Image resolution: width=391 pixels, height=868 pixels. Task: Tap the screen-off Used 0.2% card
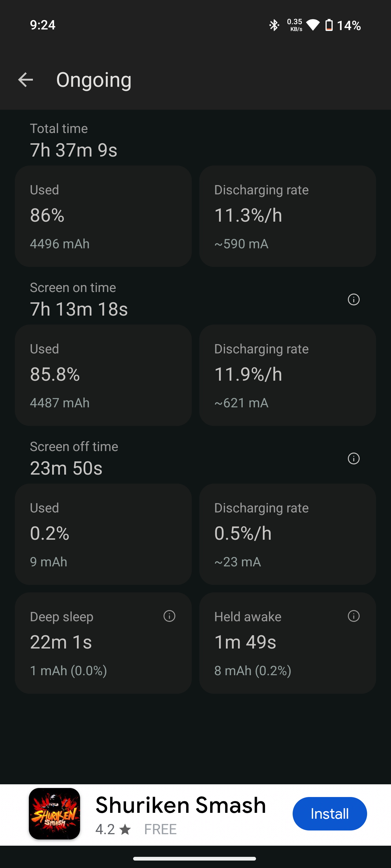[x=103, y=534]
